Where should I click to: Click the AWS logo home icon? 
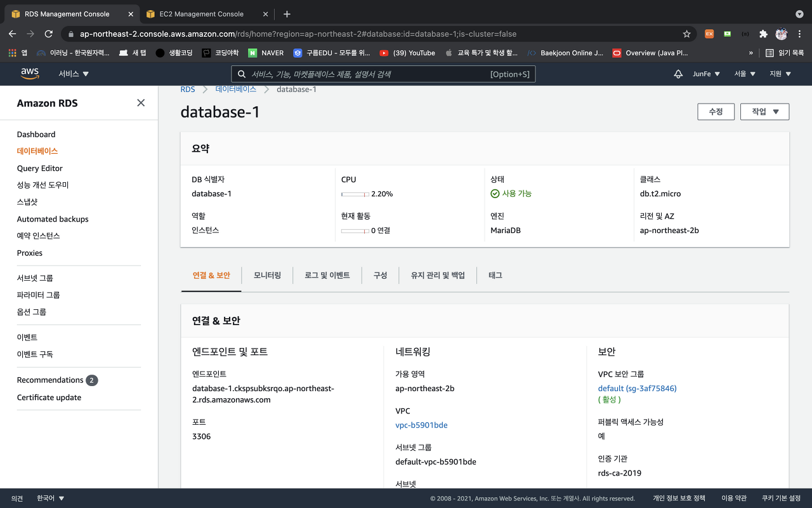pos(30,74)
